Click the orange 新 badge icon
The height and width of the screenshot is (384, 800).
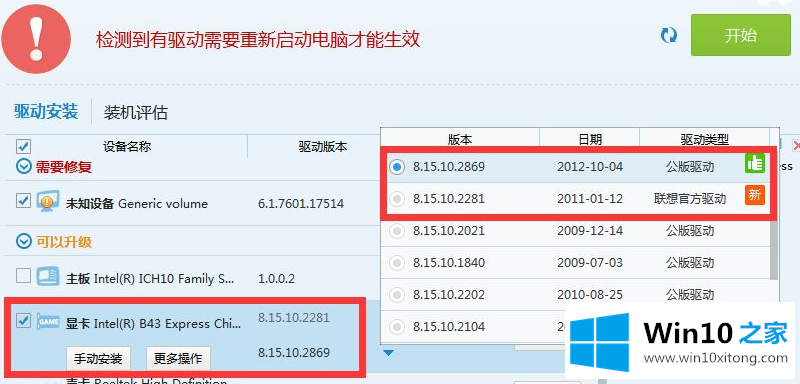click(755, 195)
